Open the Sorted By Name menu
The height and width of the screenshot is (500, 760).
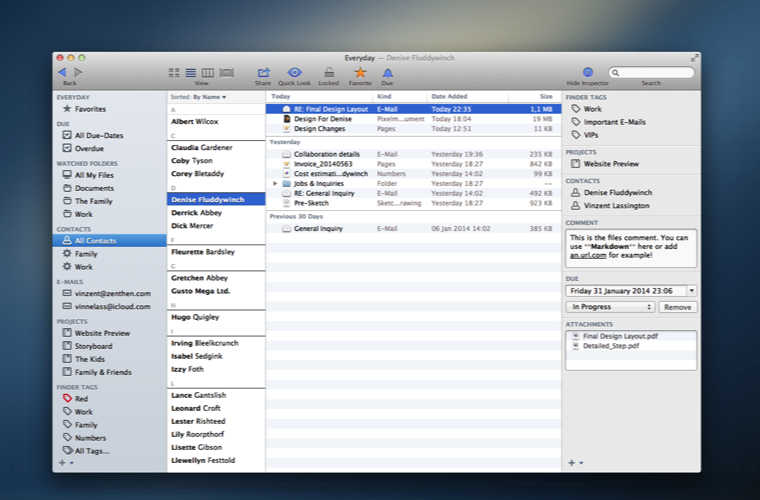[209, 97]
